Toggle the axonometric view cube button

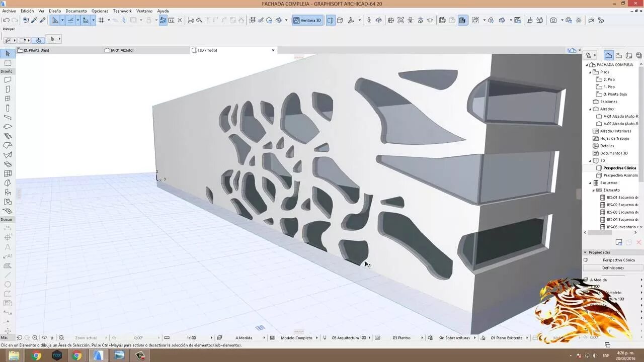tap(340, 20)
